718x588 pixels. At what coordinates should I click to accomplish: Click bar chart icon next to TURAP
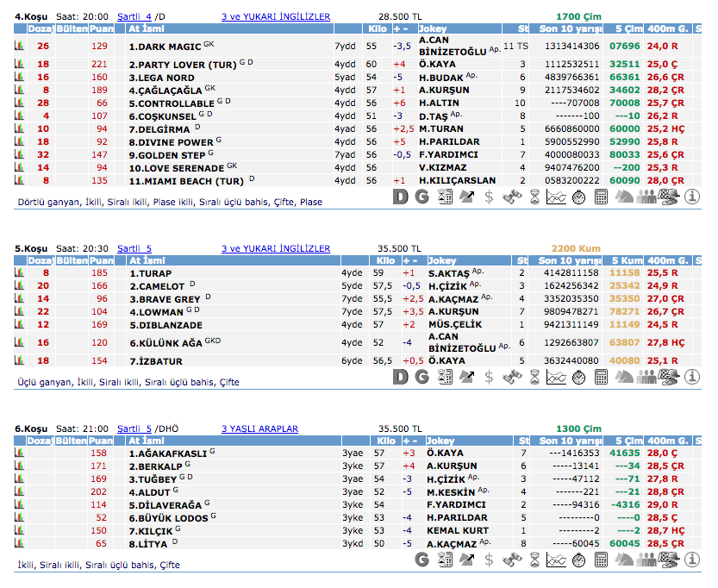19,273
